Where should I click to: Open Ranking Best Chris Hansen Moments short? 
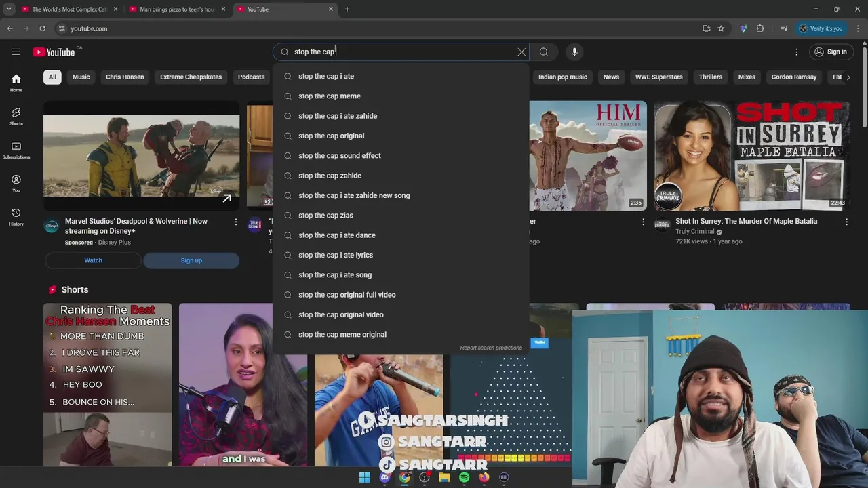pos(108,385)
